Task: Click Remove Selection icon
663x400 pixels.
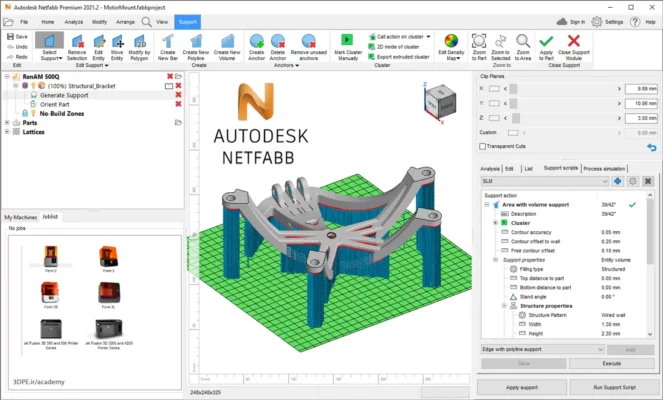Action: point(77,47)
